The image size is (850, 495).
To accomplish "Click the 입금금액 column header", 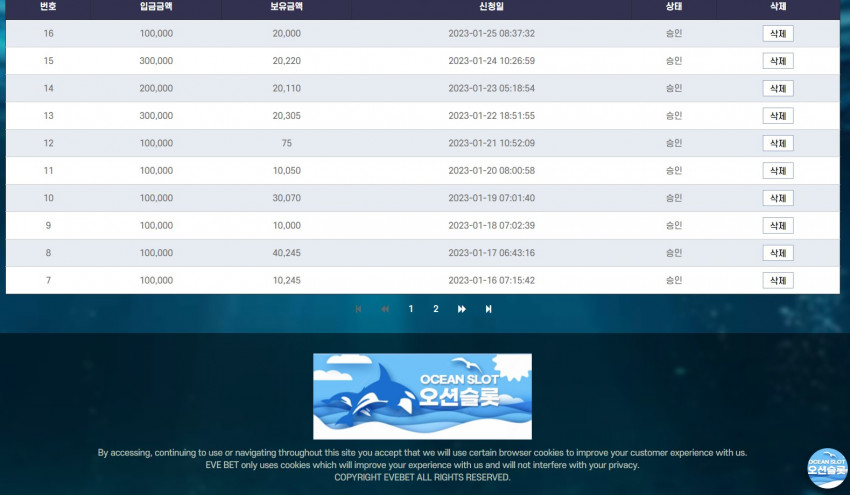I will tap(156, 7).
